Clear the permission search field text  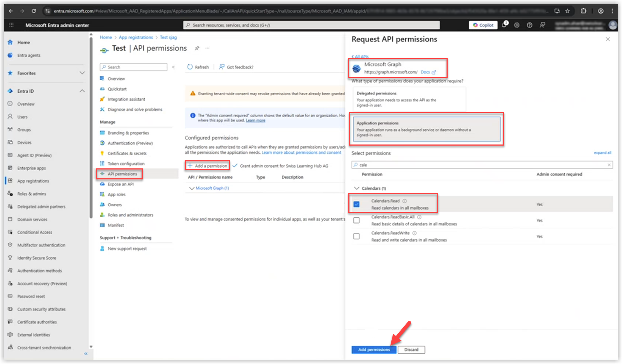click(x=609, y=165)
